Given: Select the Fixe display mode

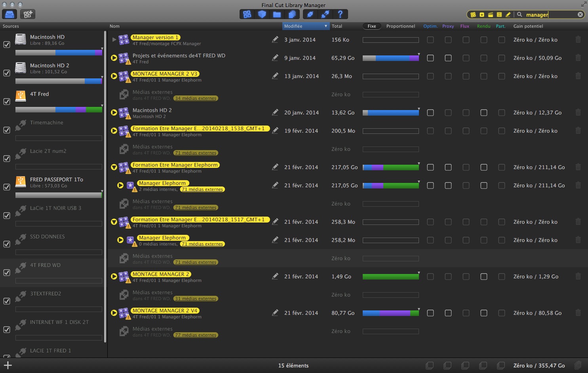Looking at the screenshot, I should pos(372,26).
